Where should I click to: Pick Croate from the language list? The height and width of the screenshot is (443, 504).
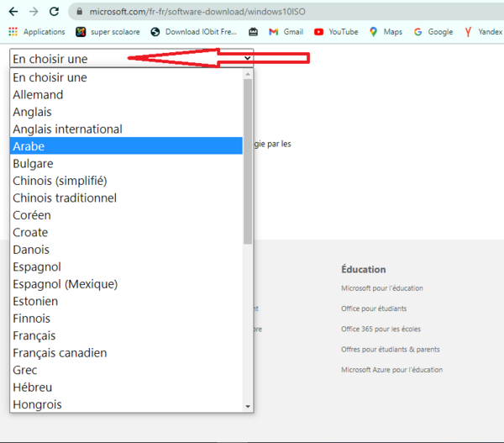pyautogui.click(x=126, y=232)
